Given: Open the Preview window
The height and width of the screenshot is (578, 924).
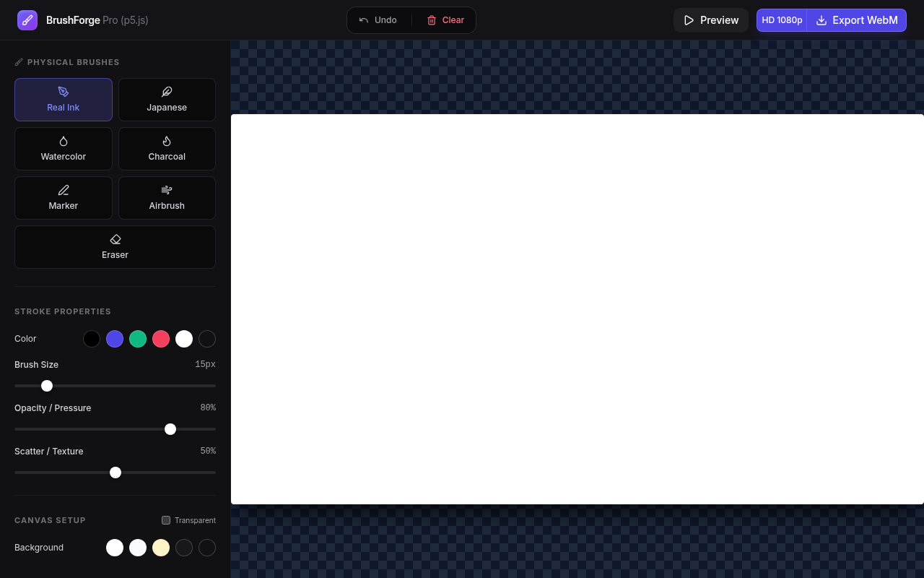Looking at the screenshot, I should click(x=710, y=20).
